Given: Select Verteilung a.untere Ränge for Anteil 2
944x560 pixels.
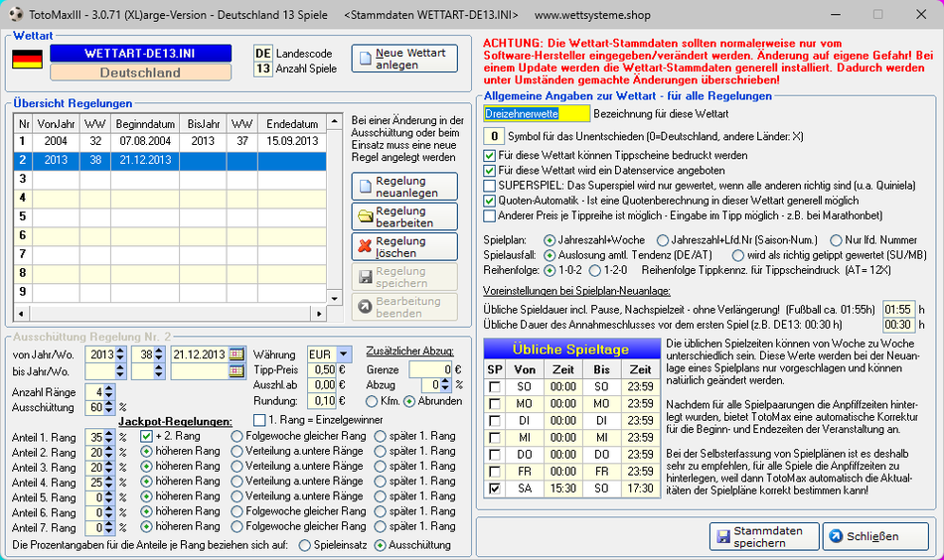Looking at the screenshot, I should (x=236, y=451).
